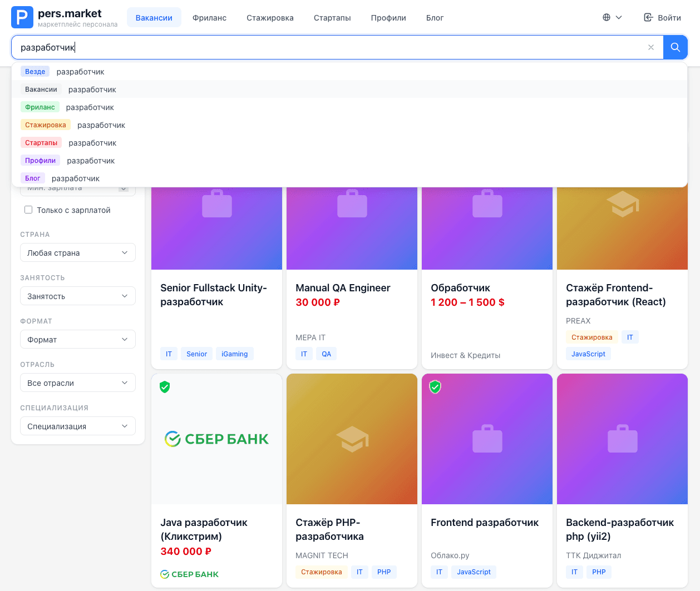700x591 pixels.
Task: Expand the Занятость dropdown
Action: click(x=78, y=296)
